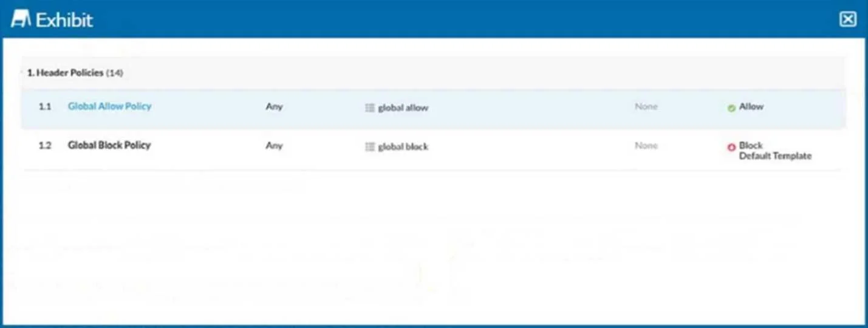Click the Allow action label
868x328 pixels.
[751, 106]
